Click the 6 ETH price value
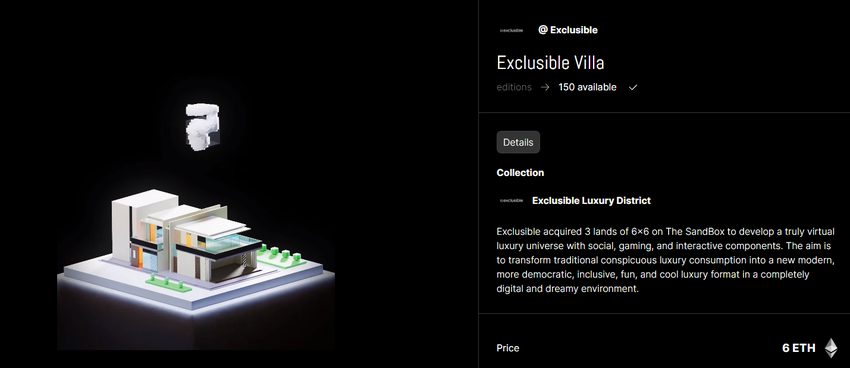Screen dimensions: 850x368 (x=799, y=348)
